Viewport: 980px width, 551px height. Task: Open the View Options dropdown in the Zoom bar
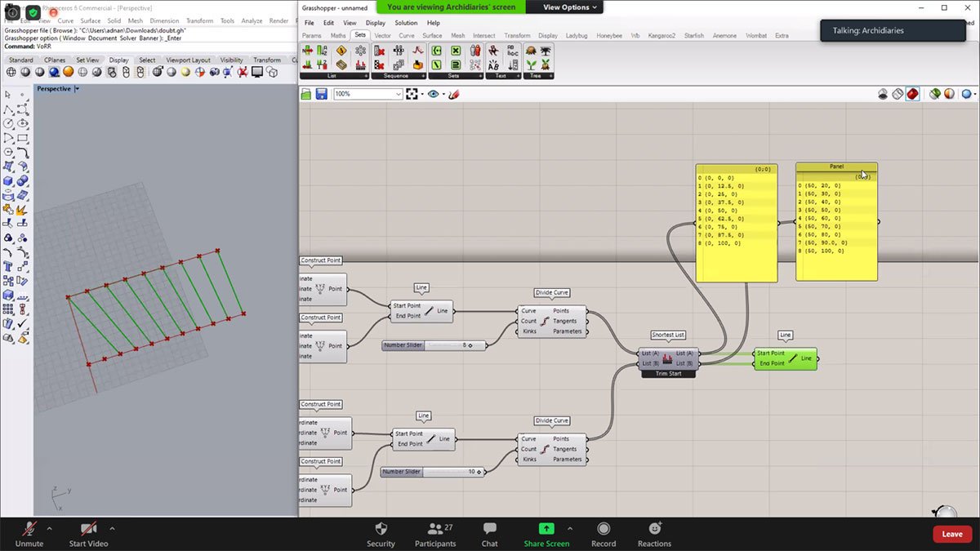click(565, 7)
